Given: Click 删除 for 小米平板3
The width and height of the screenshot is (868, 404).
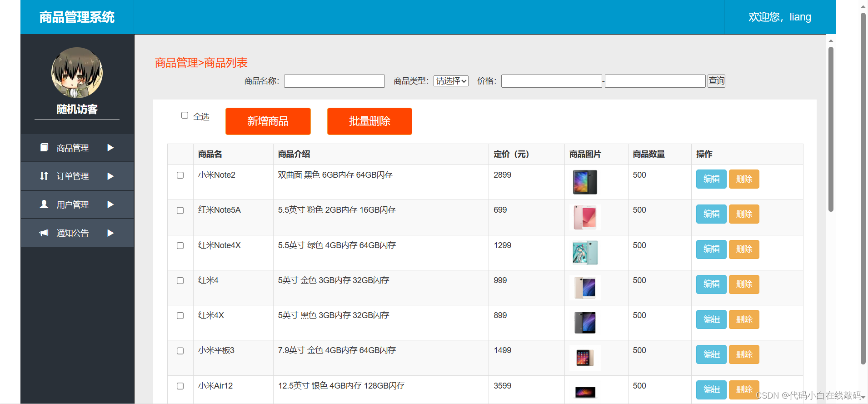Looking at the screenshot, I should tap(744, 354).
